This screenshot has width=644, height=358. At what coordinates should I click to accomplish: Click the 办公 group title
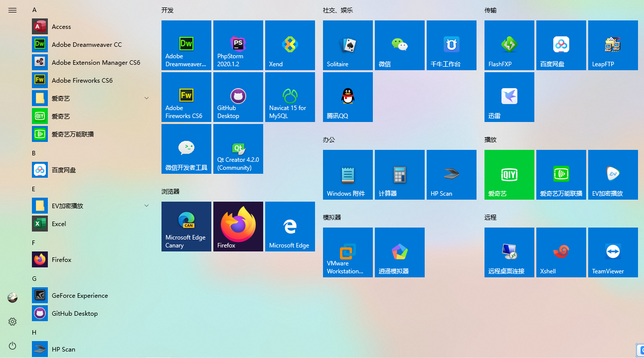(329, 139)
